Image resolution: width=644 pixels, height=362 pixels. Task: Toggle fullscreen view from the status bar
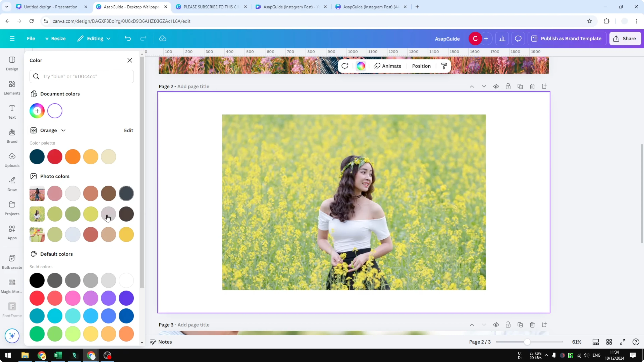(x=622, y=342)
